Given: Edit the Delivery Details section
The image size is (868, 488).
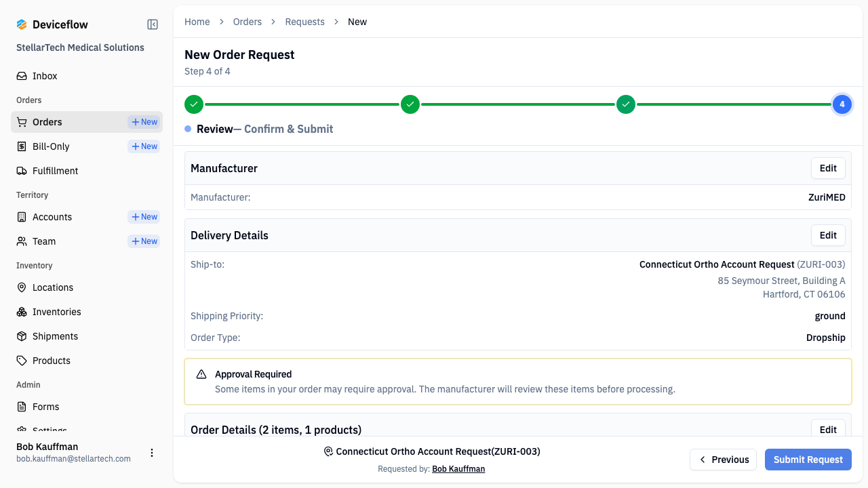Looking at the screenshot, I should [x=828, y=235].
